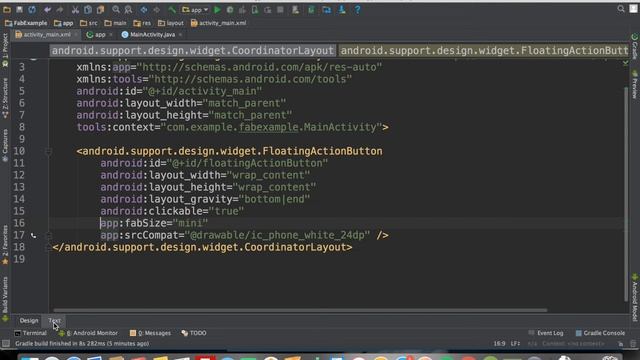640x360 pixels.
Task: Open the Terminal tool window
Action: (x=31, y=333)
